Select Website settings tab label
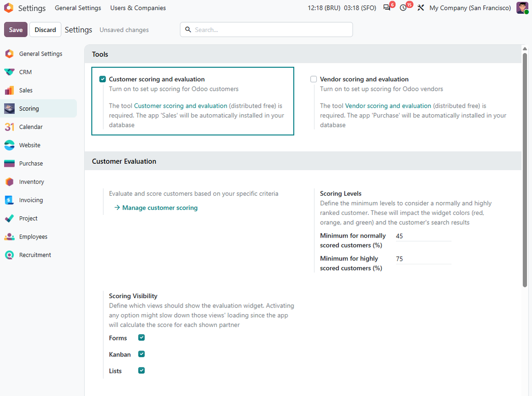532x396 pixels. pos(30,145)
